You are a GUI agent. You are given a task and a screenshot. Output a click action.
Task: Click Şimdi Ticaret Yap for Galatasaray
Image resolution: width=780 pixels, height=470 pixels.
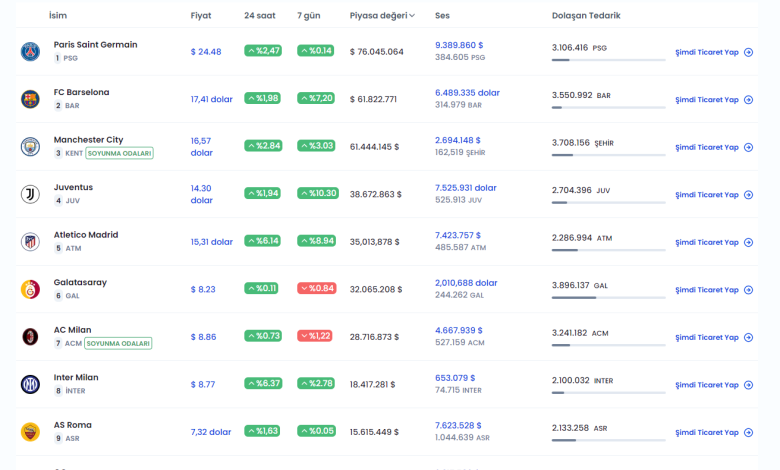coord(714,290)
